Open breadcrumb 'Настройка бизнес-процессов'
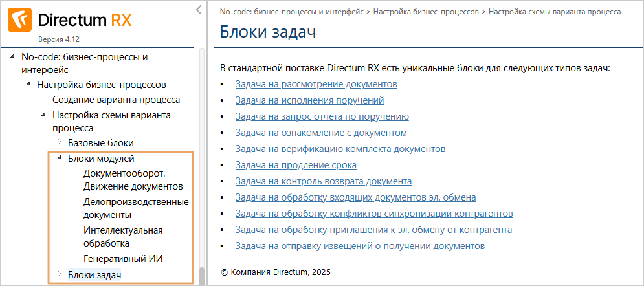The image size is (644, 286). pyautogui.click(x=426, y=12)
